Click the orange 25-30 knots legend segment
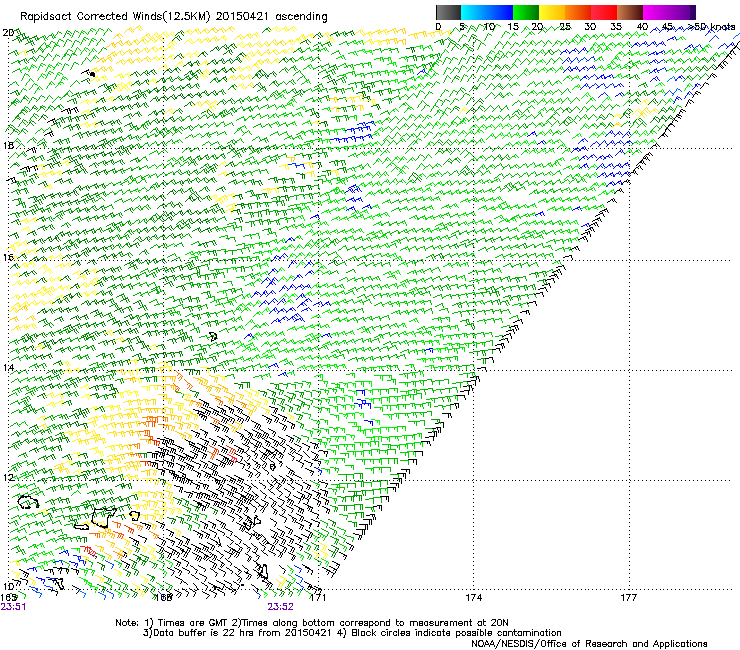Image resolution: width=740 pixels, height=650 pixels. tap(578, 12)
